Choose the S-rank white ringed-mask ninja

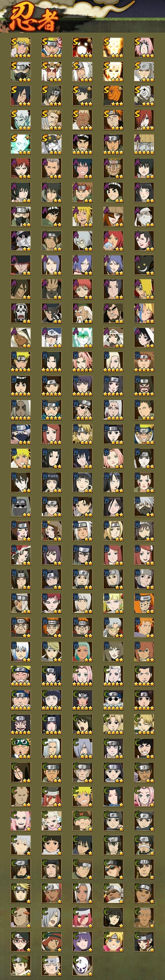pyautogui.click(x=144, y=96)
